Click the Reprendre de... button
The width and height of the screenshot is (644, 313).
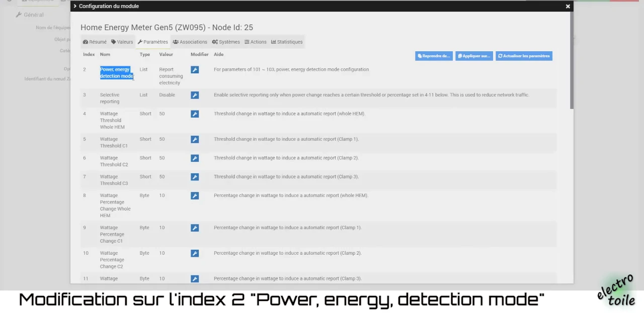434,56
